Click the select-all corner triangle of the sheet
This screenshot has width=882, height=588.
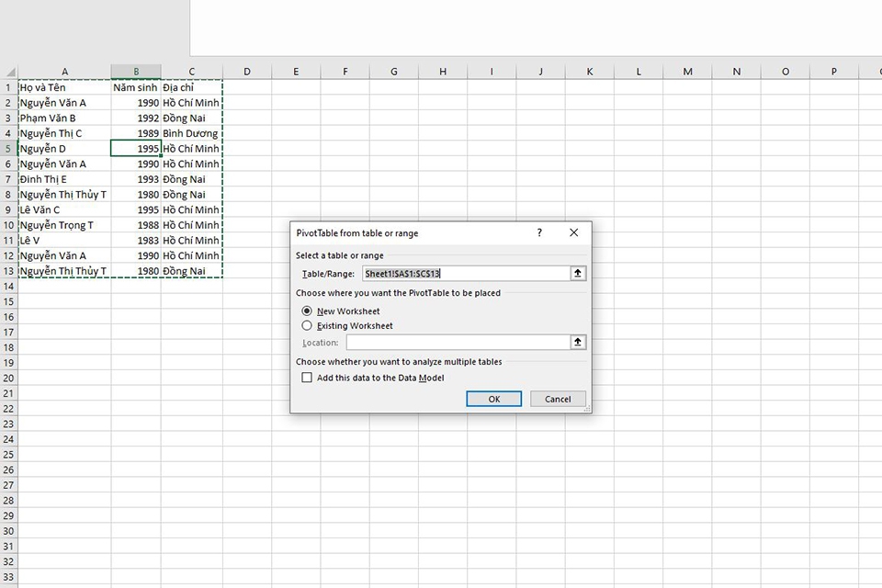click(9, 72)
